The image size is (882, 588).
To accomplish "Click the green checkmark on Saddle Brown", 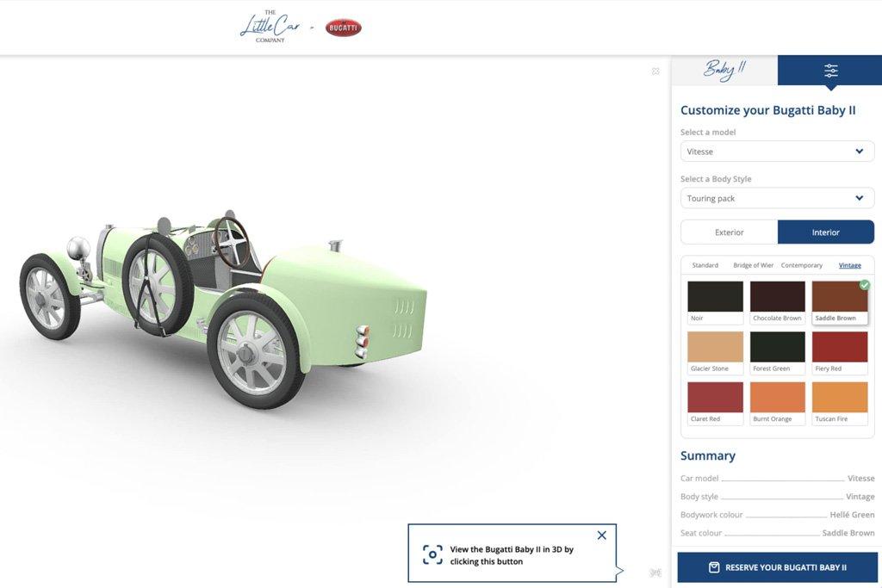I will coord(865,285).
